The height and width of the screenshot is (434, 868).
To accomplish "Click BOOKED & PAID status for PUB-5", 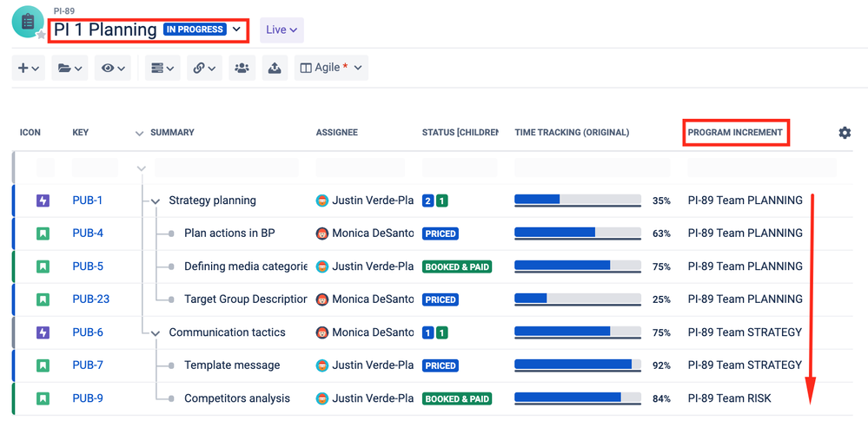I will point(457,267).
